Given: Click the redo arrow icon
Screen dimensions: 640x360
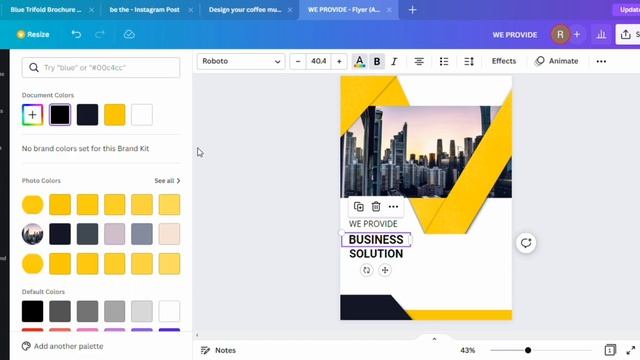Looking at the screenshot, I should point(100,35).
